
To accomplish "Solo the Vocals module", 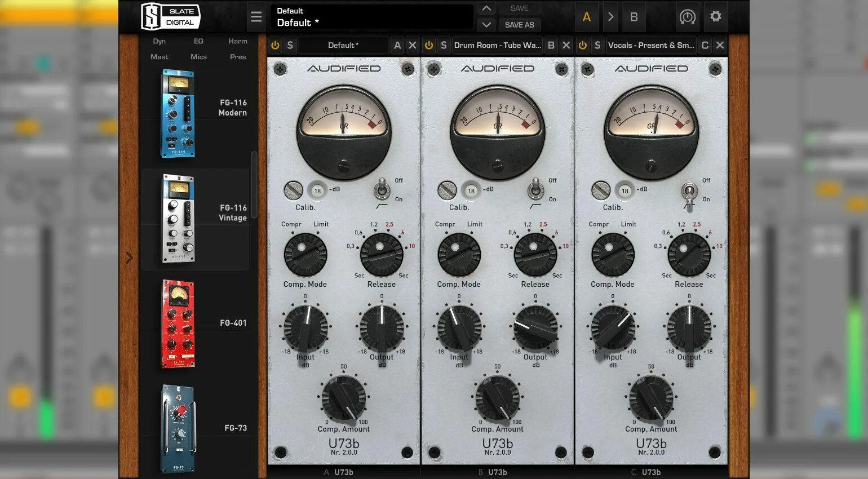I will point(597,45).
